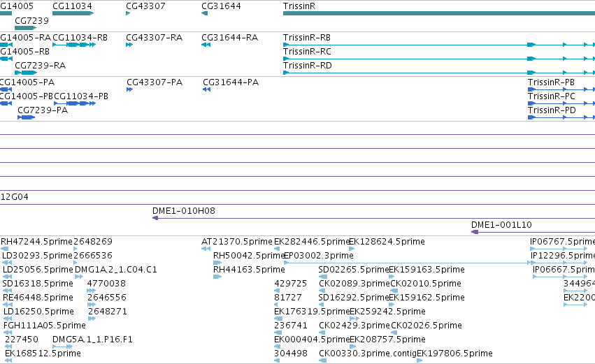This screenshot has height=364, width=595.
Task: Open EST label EK282446.5prime
Action: 312,242
